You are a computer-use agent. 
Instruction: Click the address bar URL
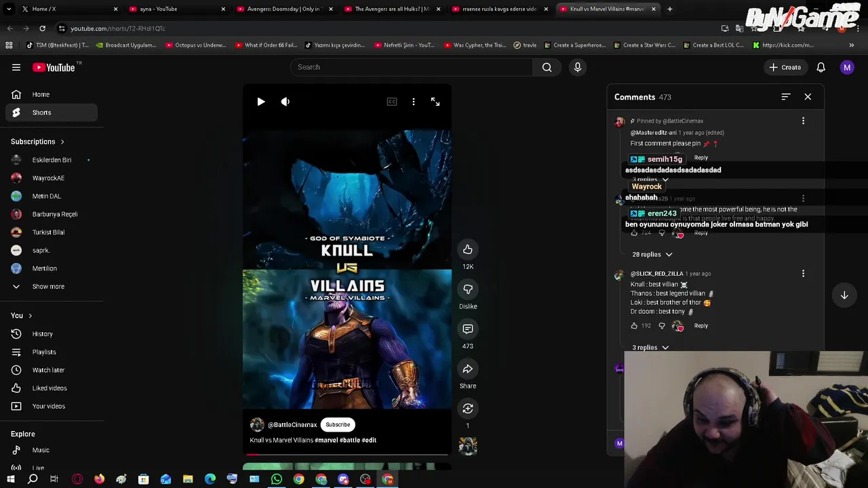point(118,28)
